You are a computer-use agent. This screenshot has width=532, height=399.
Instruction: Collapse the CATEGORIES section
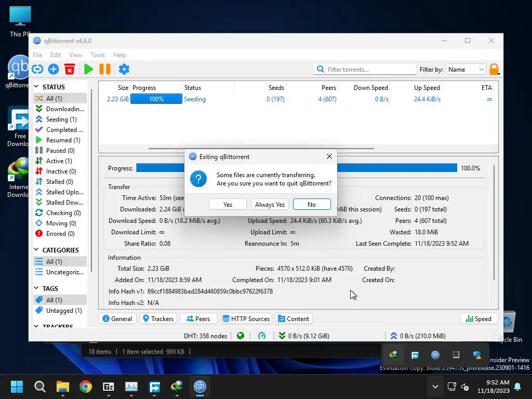(36, 250)
